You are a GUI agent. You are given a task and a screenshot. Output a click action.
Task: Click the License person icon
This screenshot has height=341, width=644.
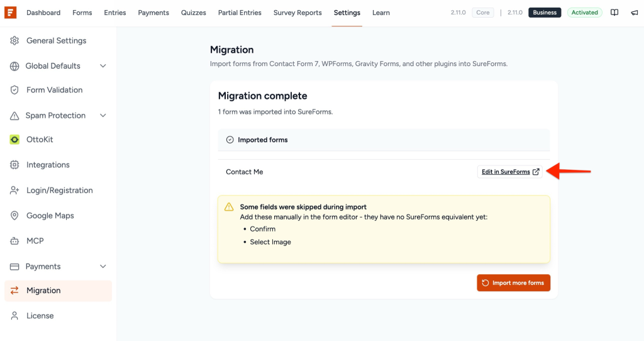click(14, 316)
